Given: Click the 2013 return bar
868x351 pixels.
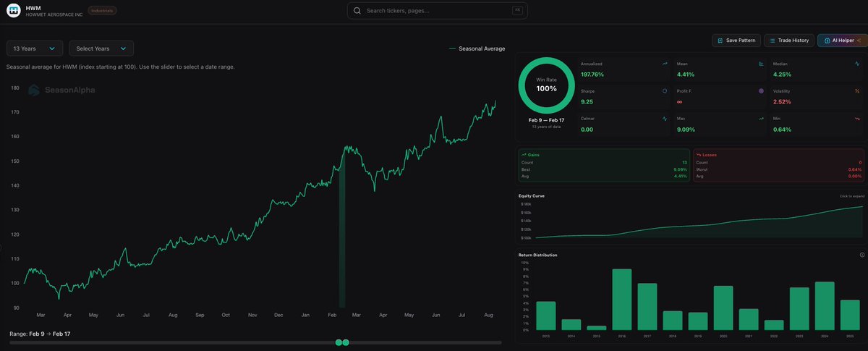Looking at the screenshot, I should pyautogui.click(x=546, y=316).
